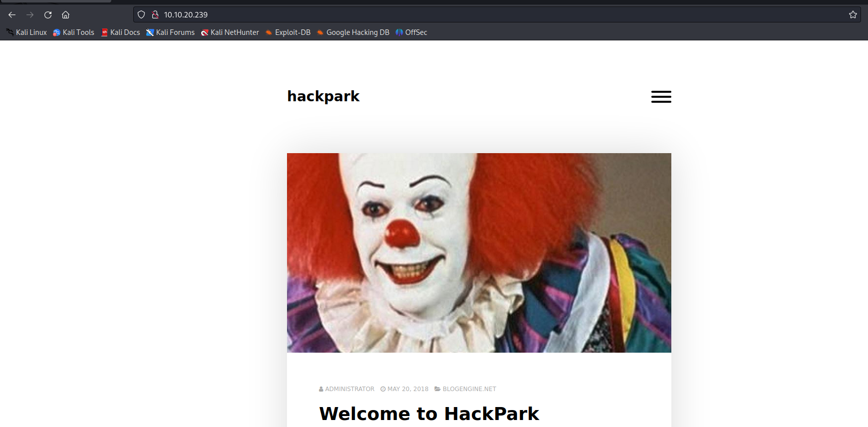Open the browser home page
Screen dimensions: 868x427
(65, 15)
